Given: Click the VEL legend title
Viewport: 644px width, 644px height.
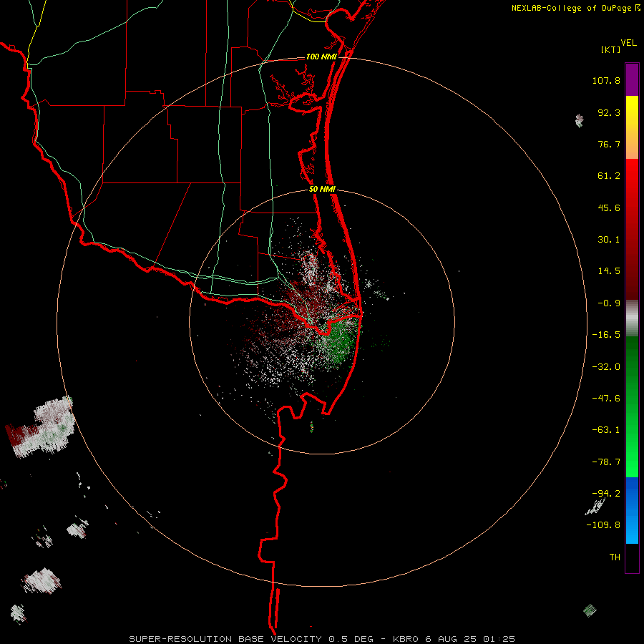Looking at the screenshot, I should coord(628,43).
